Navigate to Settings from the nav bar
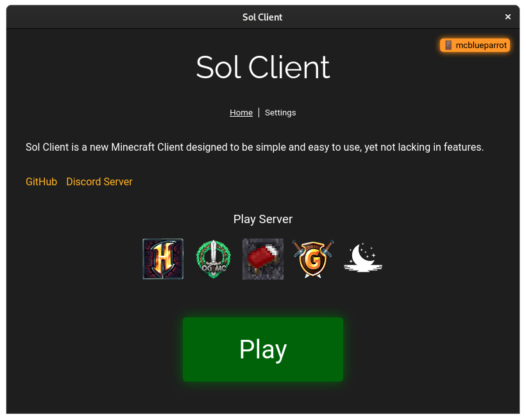Viewport: 526px width, 420px height. 280,112
